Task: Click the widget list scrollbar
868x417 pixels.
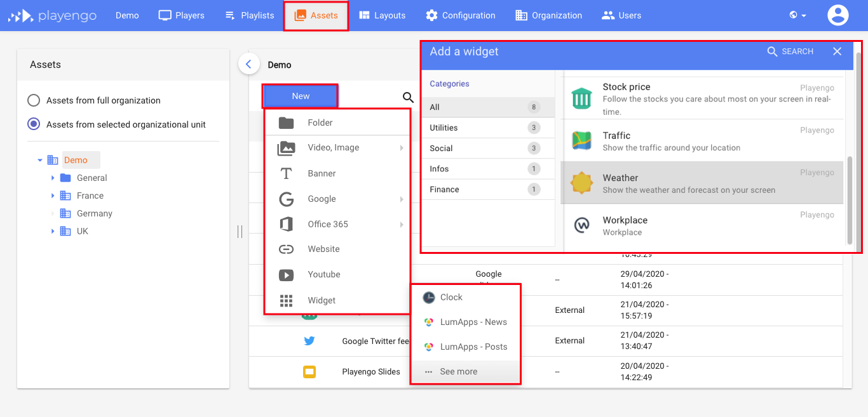Action: [850, 201]
